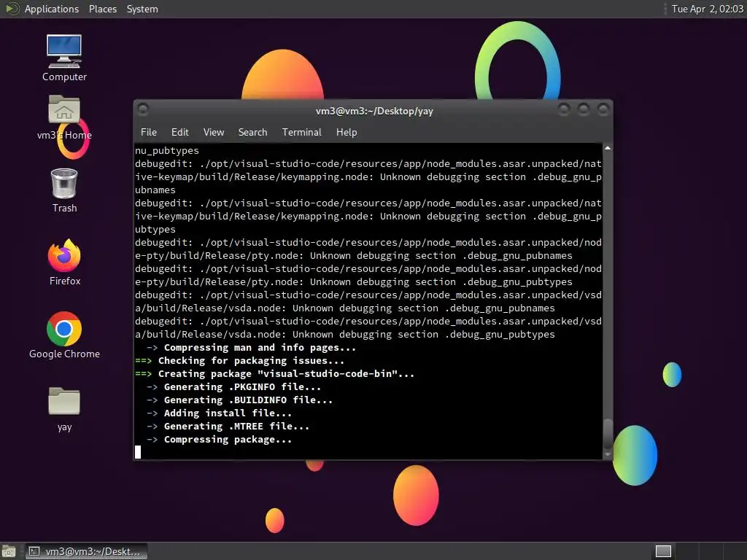747x560 pixels.
Task: Click the terminal title vm3@vm3:~/Desktop/yay
Action: pos(374,111)
